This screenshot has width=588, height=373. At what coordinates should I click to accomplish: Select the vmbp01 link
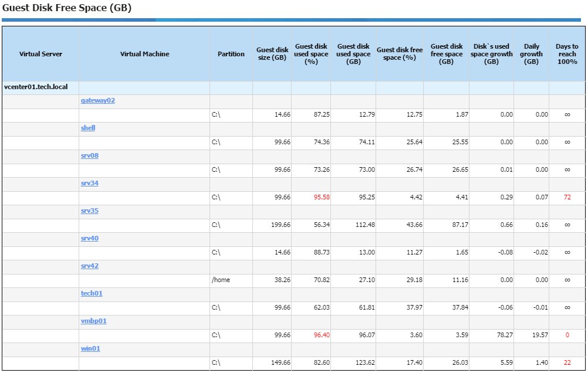pos(94,321)
